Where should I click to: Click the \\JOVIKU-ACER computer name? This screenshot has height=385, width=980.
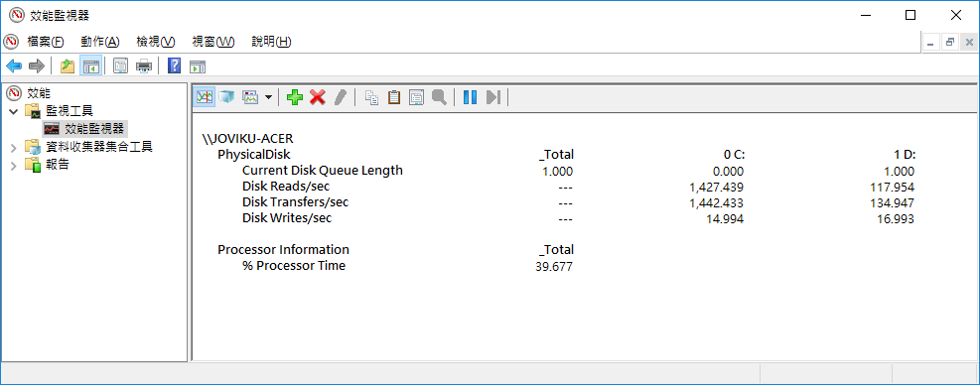pyautogui.click(x=247, y=138)
